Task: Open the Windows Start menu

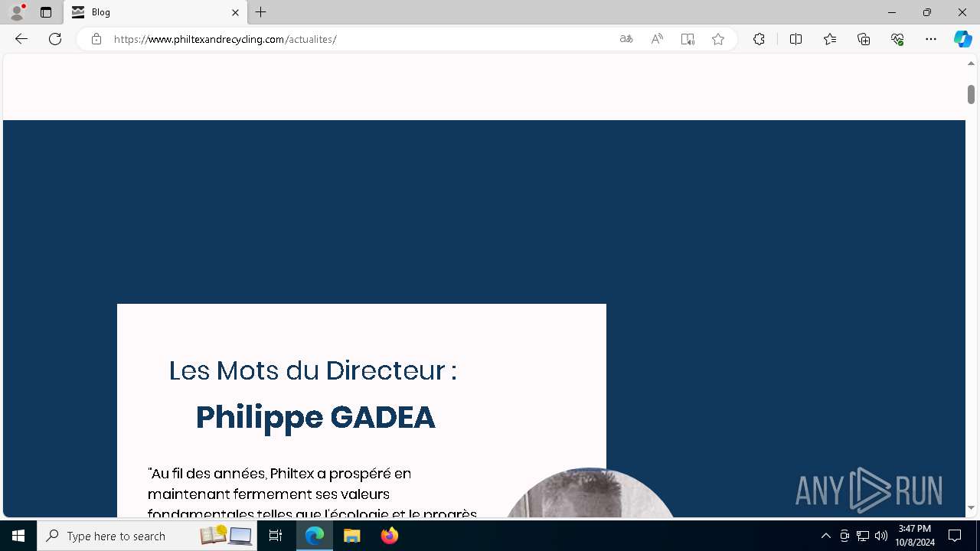Action: (x=18, y=536)
